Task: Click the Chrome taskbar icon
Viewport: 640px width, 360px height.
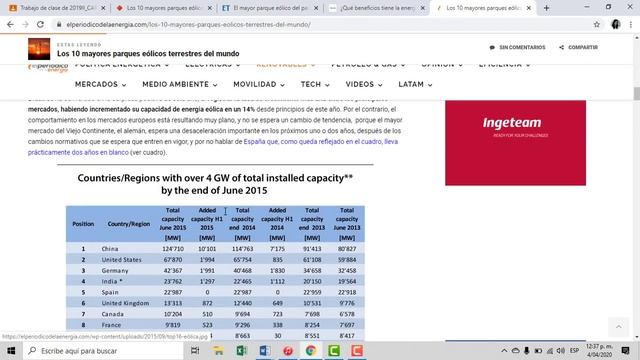Action: 311,351
